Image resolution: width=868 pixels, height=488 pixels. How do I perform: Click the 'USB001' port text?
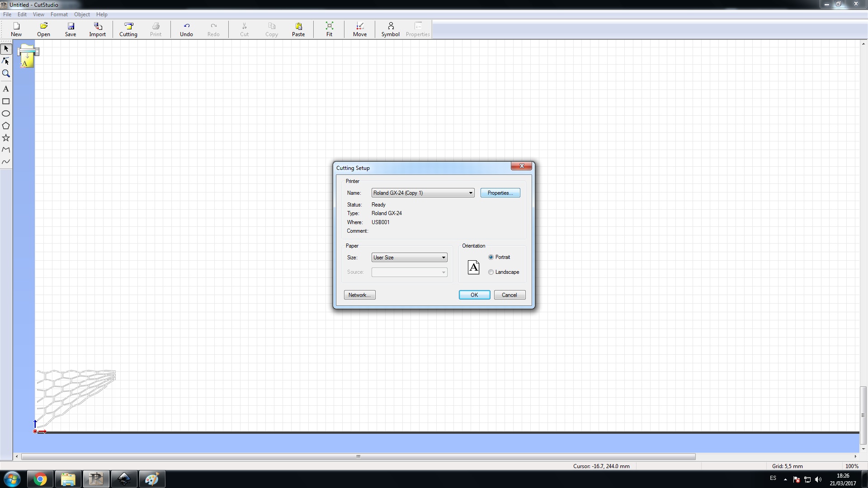(x=381, y=222)
